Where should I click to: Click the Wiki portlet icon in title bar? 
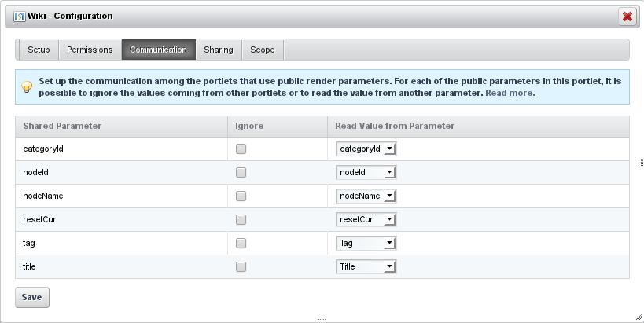pos(20,17)
